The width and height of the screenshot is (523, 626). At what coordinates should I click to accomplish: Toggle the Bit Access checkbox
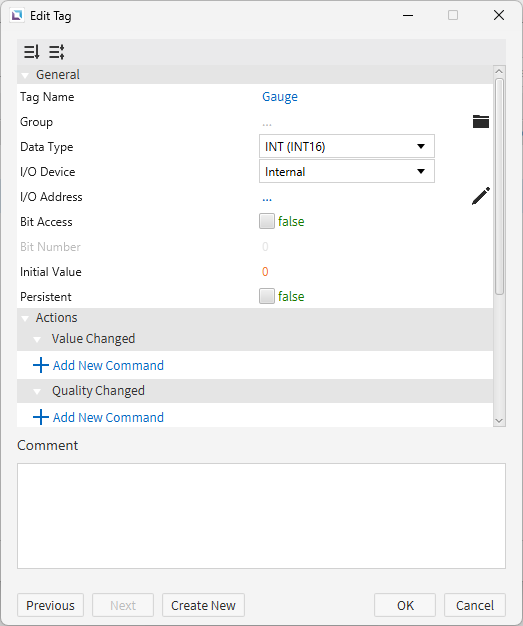click(267, 221)
